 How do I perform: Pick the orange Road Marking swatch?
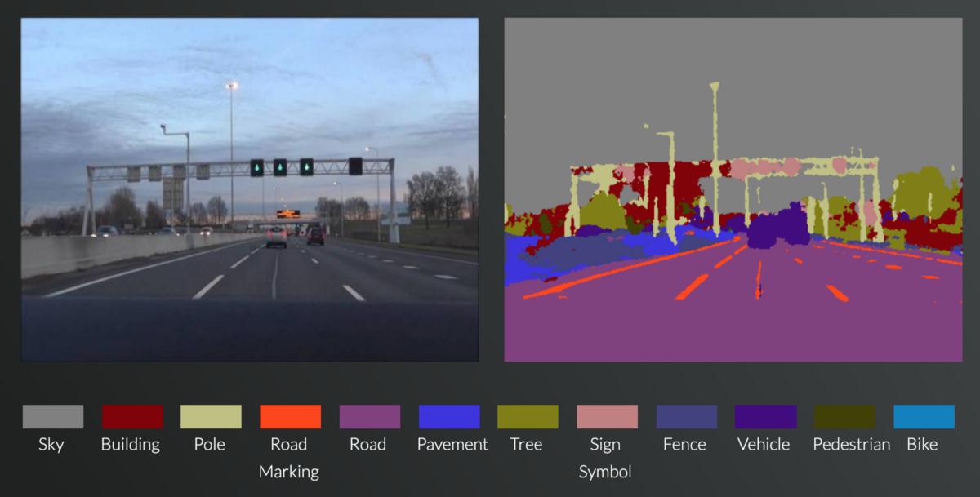pos(290,417)
